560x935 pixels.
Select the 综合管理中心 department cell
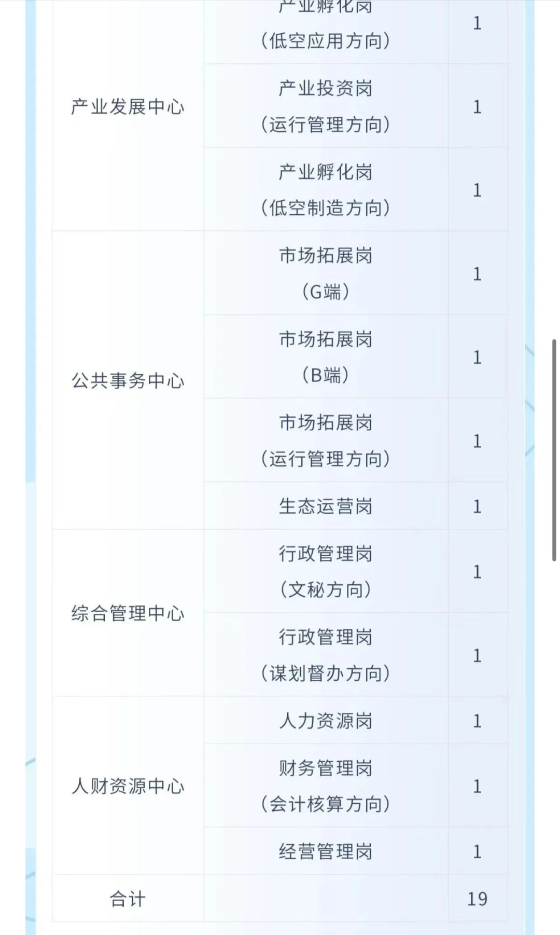pyautogui.click(x=128, y=613)
